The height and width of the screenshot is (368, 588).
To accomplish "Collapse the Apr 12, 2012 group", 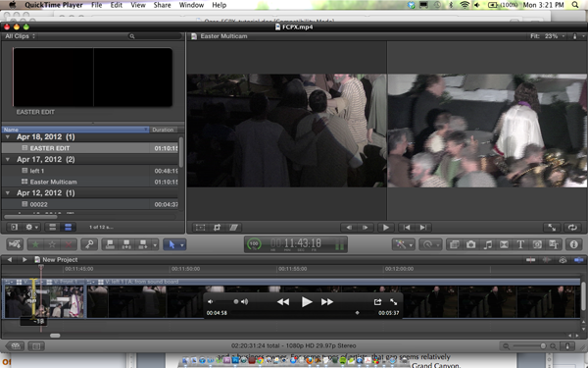I will pos(8,193).
